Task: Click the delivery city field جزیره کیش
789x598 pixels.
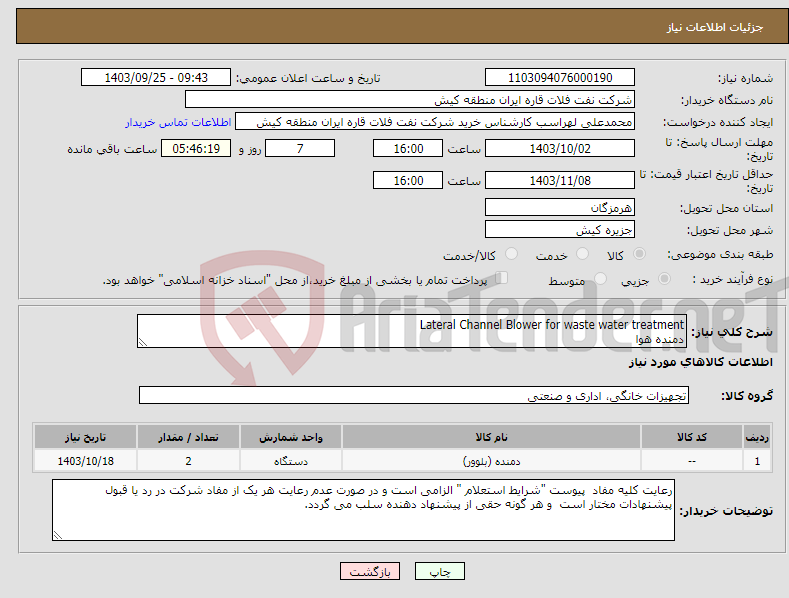Action: [x=560, y=230]
